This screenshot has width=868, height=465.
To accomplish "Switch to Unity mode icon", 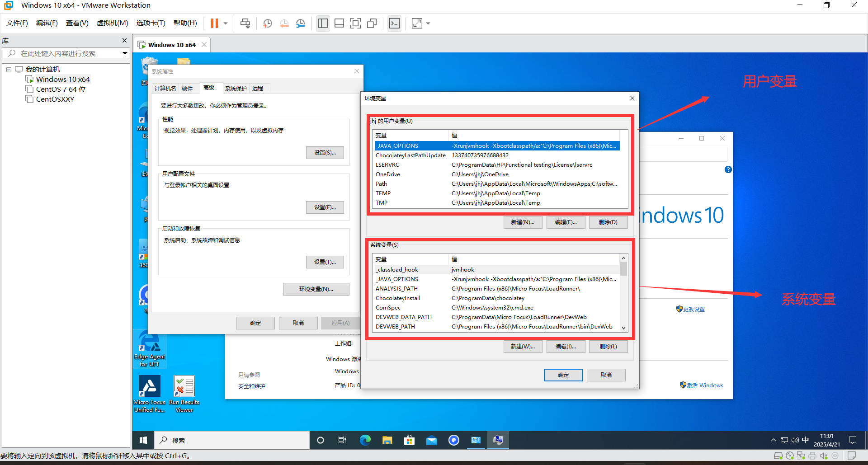I will (x=372, y=23).
